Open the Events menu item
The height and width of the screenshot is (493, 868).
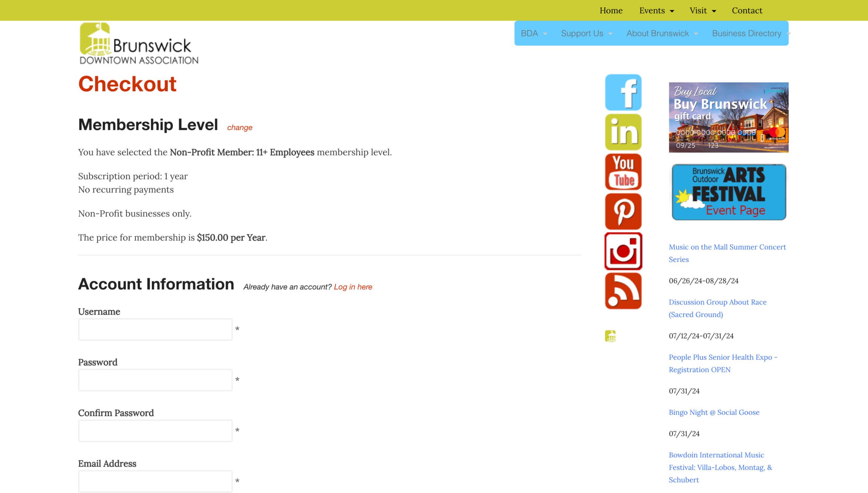(656, 10)
